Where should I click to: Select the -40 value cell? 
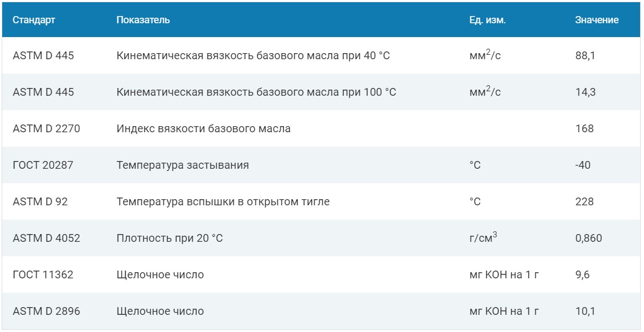point(583,165)
